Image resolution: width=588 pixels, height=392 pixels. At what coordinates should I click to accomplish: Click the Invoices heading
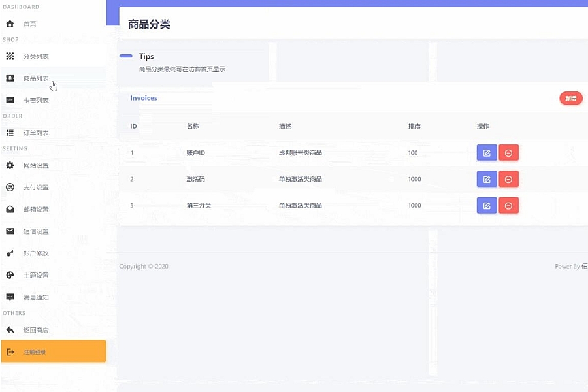(x=144, y=98)
